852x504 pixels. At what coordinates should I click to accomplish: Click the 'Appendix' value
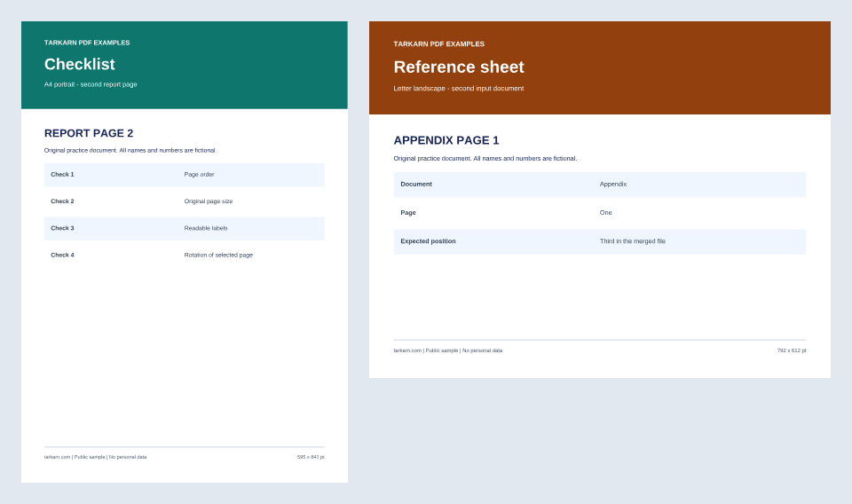(x=613, y=184)
